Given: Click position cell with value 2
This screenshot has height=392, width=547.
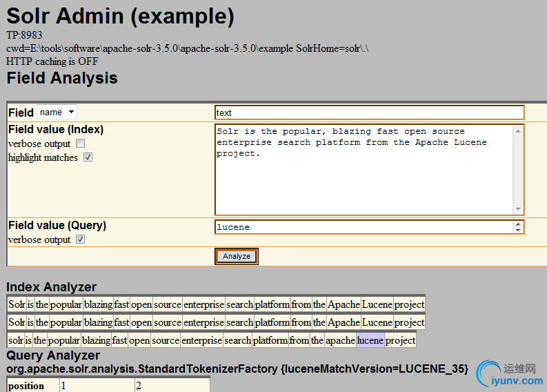Looking at the screenshot, I should click(x=172, y=385).
